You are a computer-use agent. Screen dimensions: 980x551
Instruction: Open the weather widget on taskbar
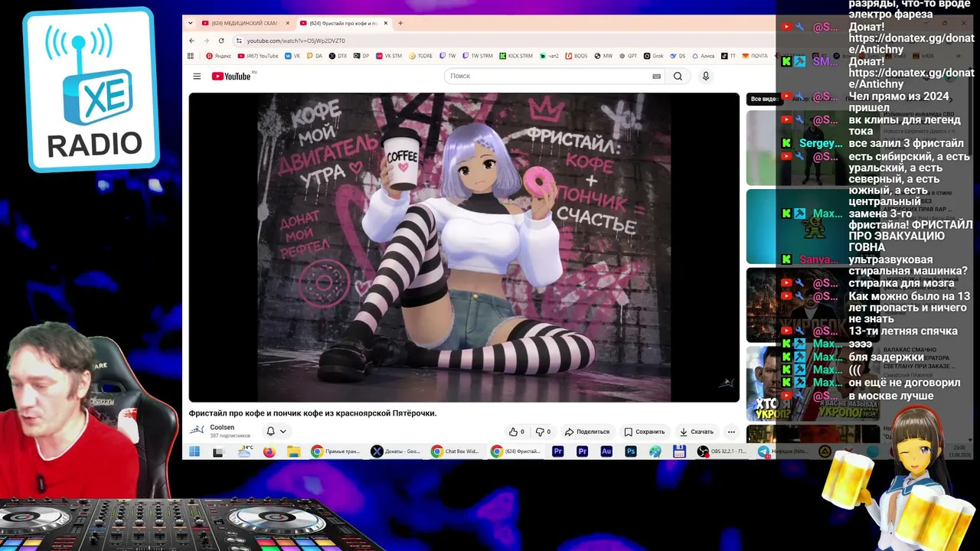pos(245,452)
